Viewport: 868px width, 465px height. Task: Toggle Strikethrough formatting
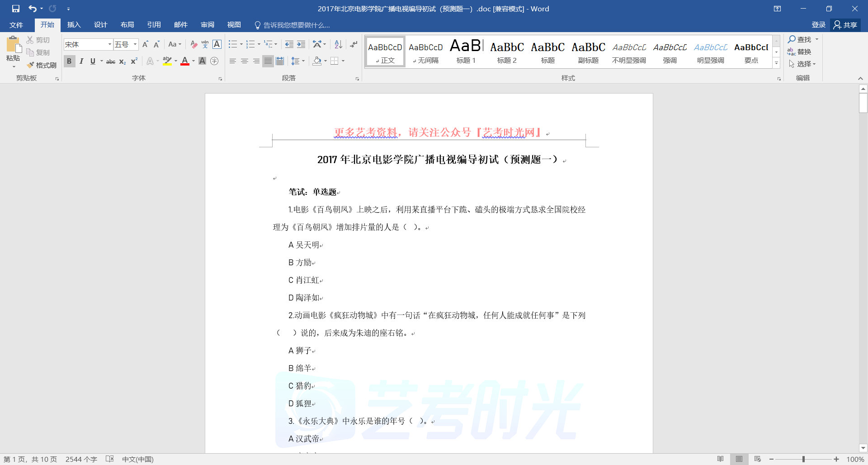(x=110, y=61)
